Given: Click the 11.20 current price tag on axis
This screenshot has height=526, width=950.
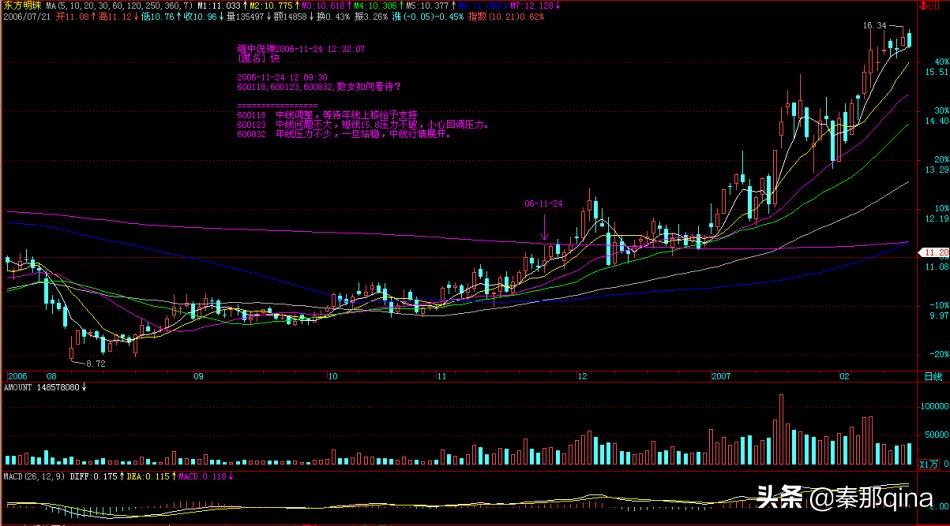Looking at the screenshot, I should pyautogui.click(x=934, y=252).
